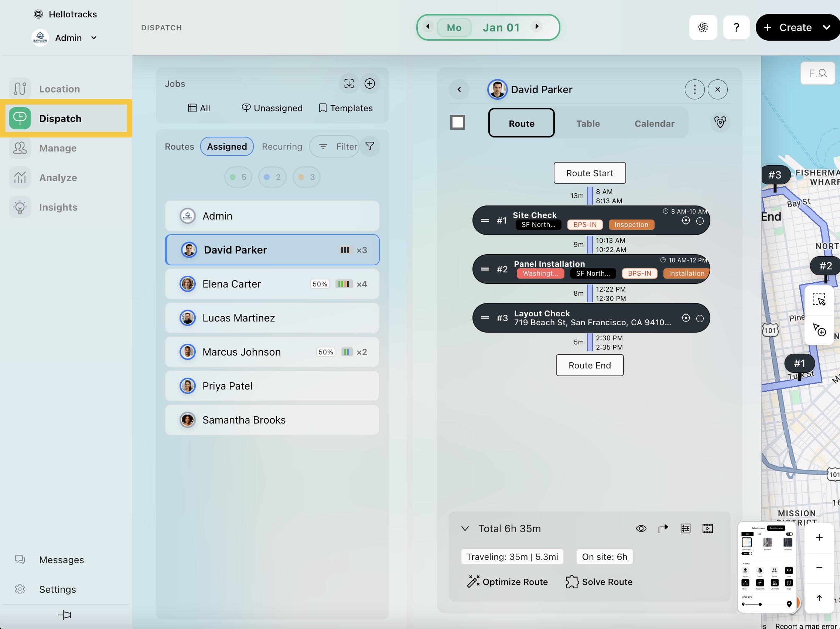Switch to the Table tab
Screen dimensions: 840x629
pos(588,123)
